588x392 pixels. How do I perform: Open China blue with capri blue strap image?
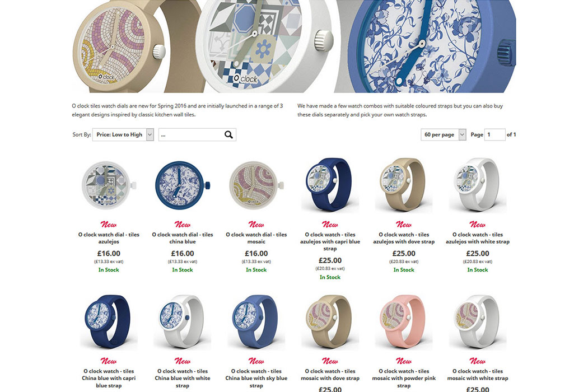pyautogui.click(x=109, y=322)
